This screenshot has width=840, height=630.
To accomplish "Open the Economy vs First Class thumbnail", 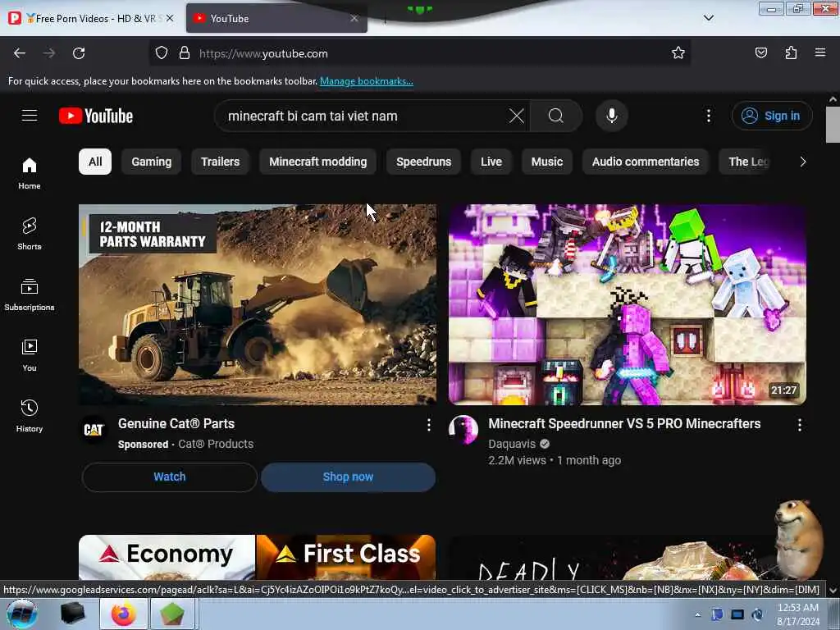I will (258, 557).
